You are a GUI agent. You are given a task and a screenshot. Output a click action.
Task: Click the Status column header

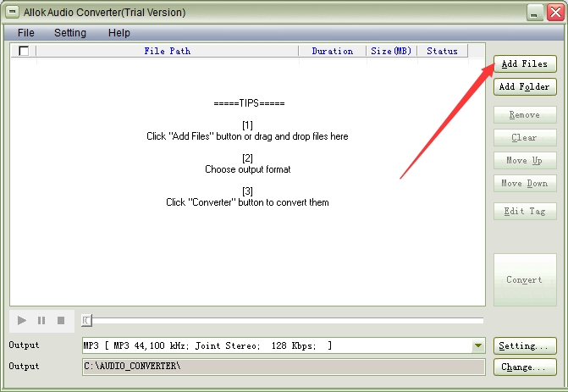(443, 51)
